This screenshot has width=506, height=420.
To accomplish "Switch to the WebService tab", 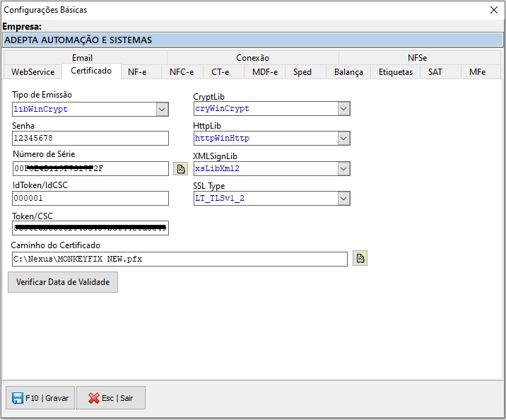I will click(x=33, y=72).
